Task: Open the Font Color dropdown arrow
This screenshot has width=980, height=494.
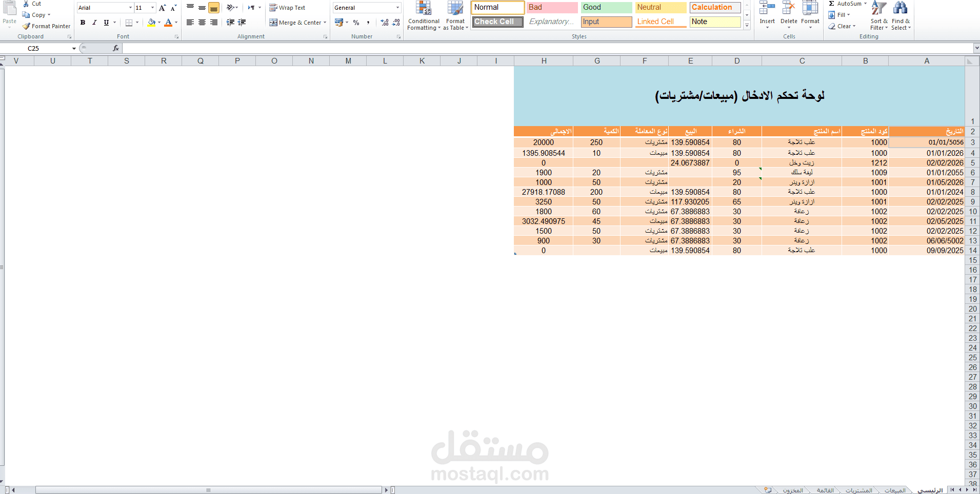Action: pyautogui.click(x=176, y=23)
